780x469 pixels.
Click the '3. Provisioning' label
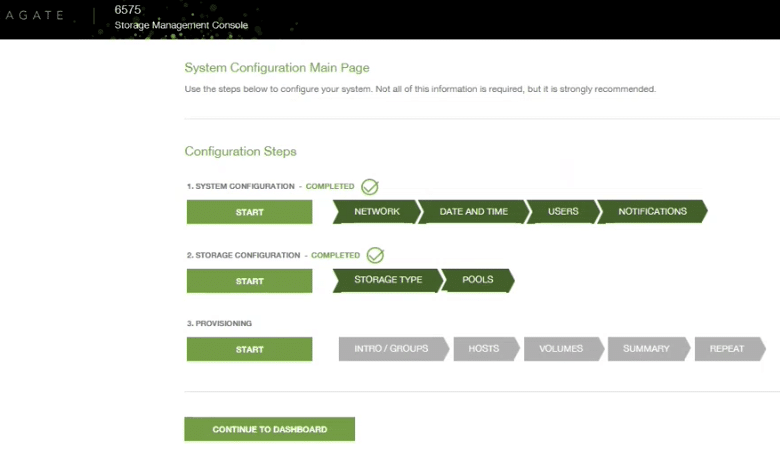pyautogui.click(x=219, y=323)
